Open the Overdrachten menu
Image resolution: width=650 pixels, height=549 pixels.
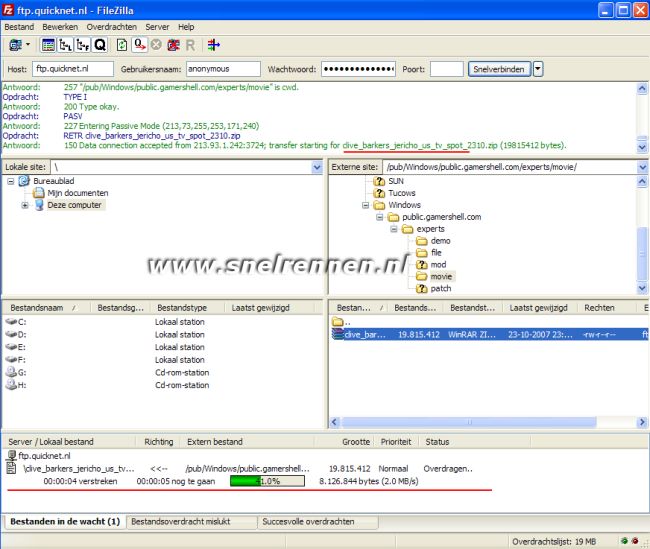coord(112,27)
